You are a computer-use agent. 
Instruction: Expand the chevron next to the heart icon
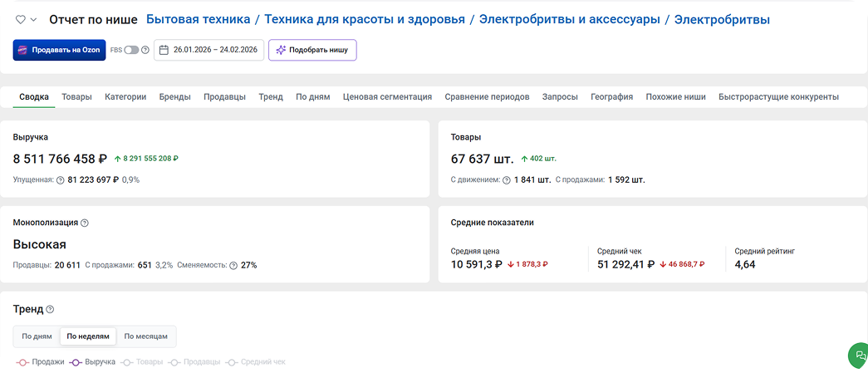click(x=33, y=20)
